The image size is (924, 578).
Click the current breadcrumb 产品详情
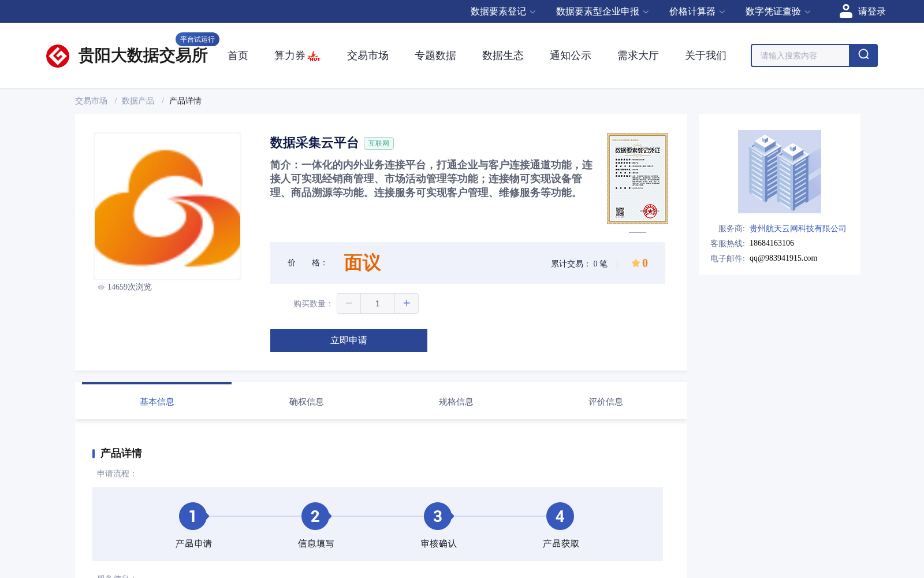point(185,101)
